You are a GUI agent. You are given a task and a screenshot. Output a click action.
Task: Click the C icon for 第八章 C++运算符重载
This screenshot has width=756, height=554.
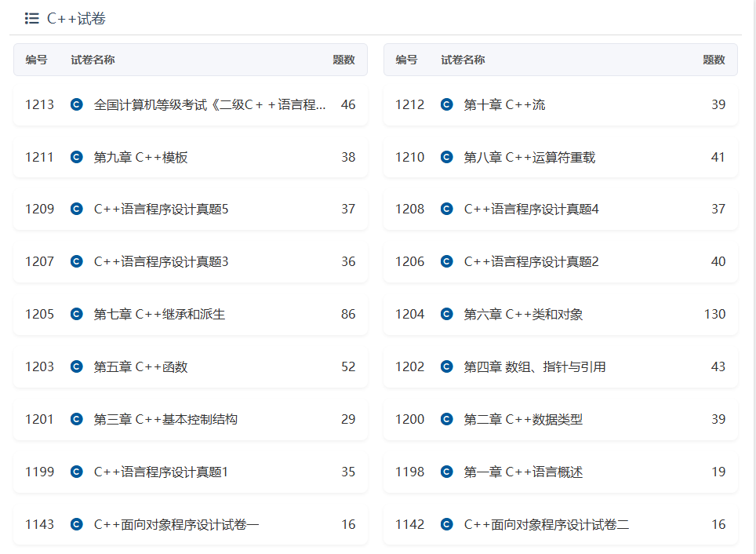(x=447, y=157)
